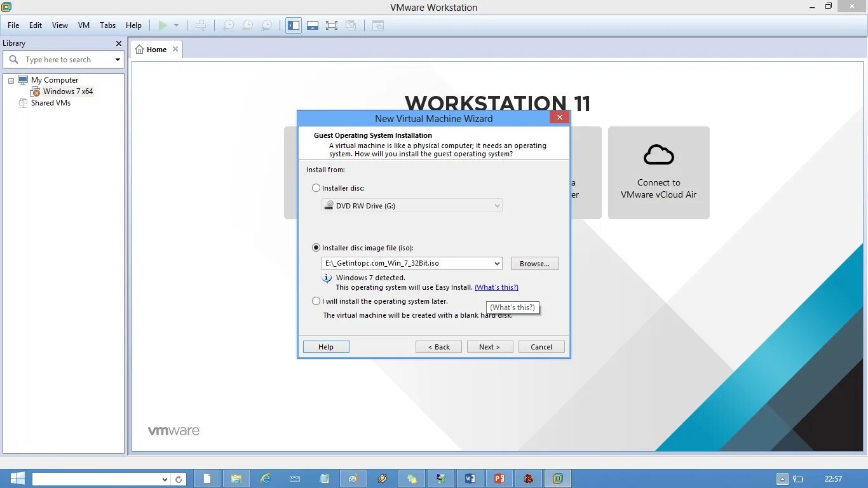Click the Next > button
This screenshot has width=868, height=488.
coord(490,347)
